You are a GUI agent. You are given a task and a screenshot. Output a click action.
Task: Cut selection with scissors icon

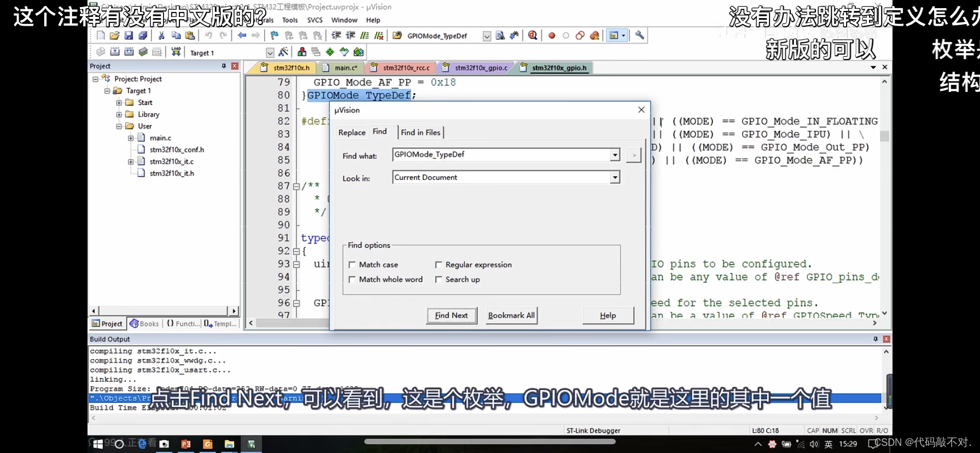click(x=161, y=36)
